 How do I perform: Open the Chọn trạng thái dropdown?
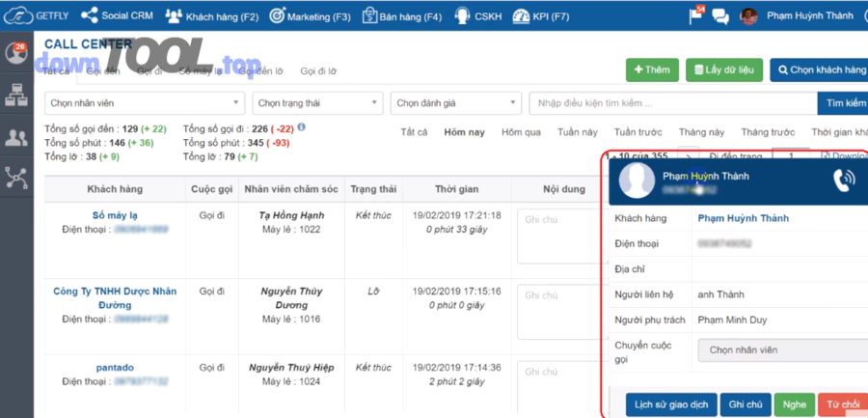pos(317,103)
